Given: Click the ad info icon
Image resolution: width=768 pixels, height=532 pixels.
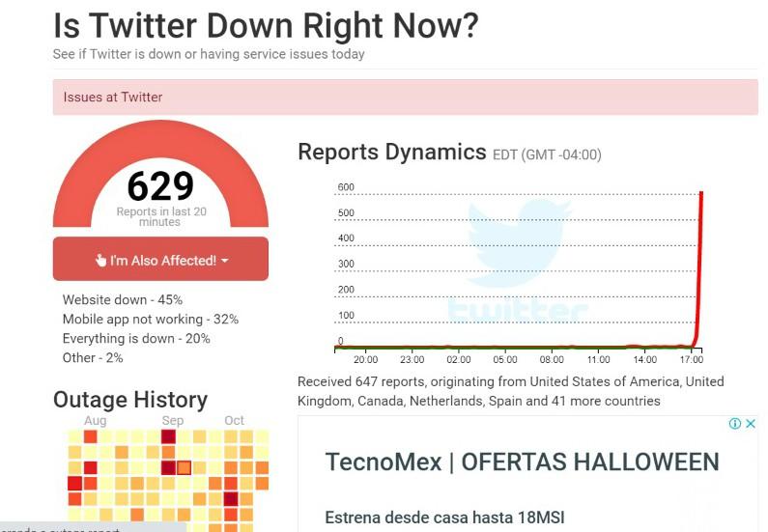Looking at the screenshot, I should (734, 424).
